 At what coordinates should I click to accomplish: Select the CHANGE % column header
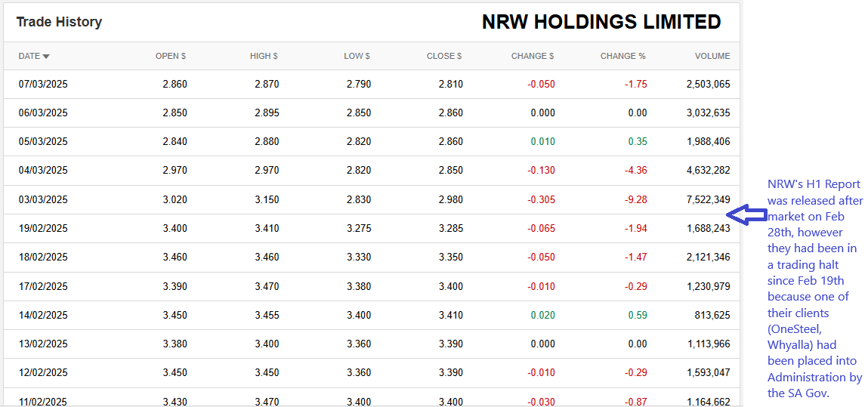point(622,56)
